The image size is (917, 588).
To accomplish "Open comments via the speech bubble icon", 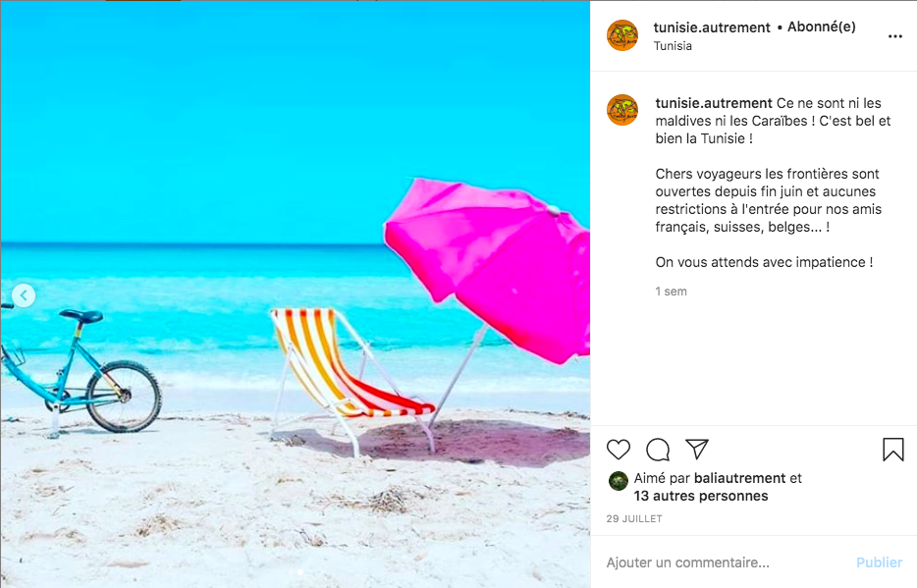I will 658,450.
